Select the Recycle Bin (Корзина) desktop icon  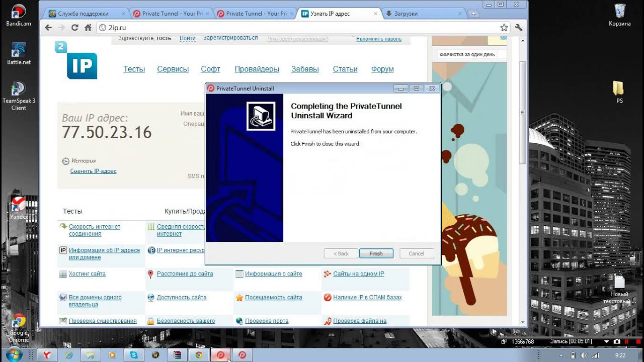(619, 15)
